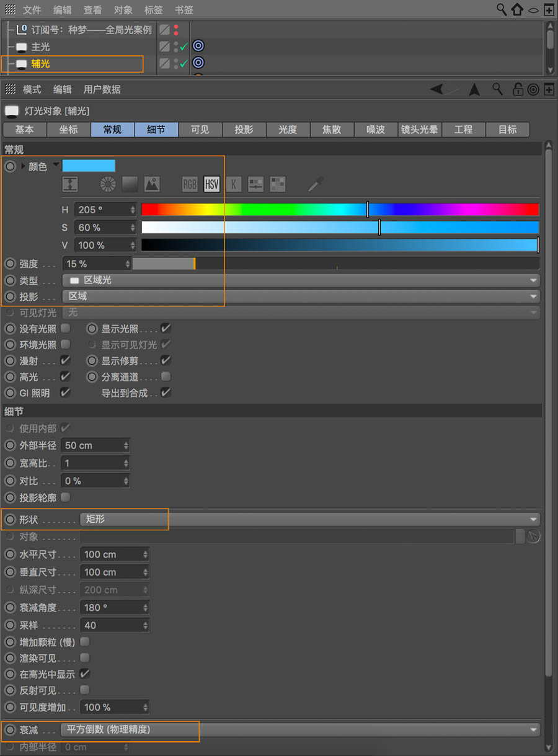
Task: Open the color wheel picker icon
Action: tap(107, 184)
